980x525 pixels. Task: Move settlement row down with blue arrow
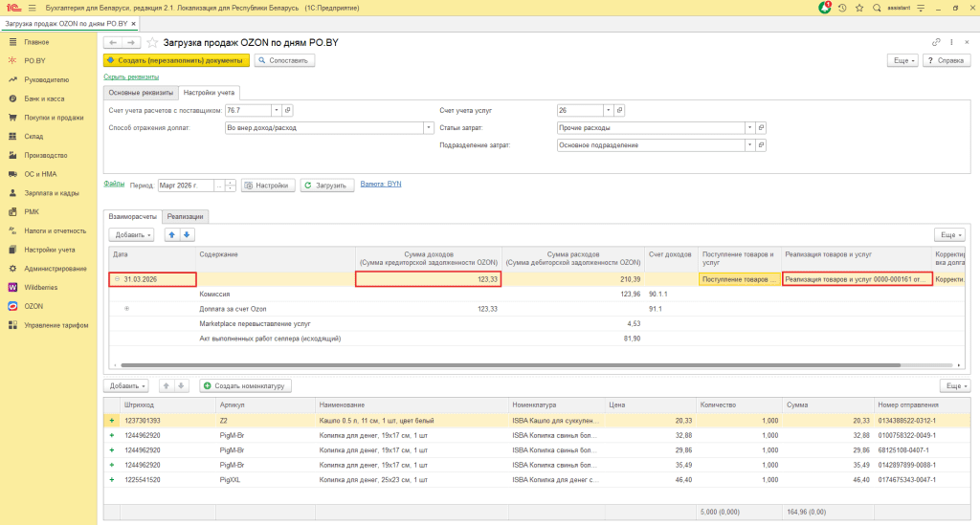(x=187, y=234)
